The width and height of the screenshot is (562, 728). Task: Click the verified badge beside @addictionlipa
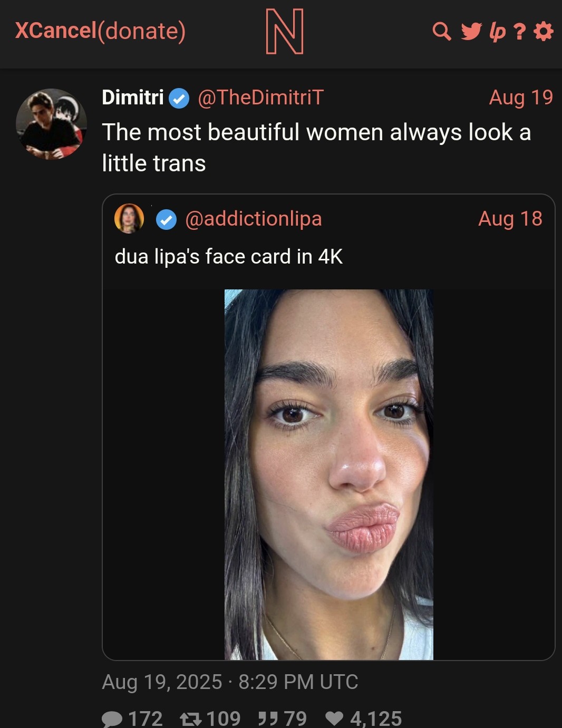(167, 220)
